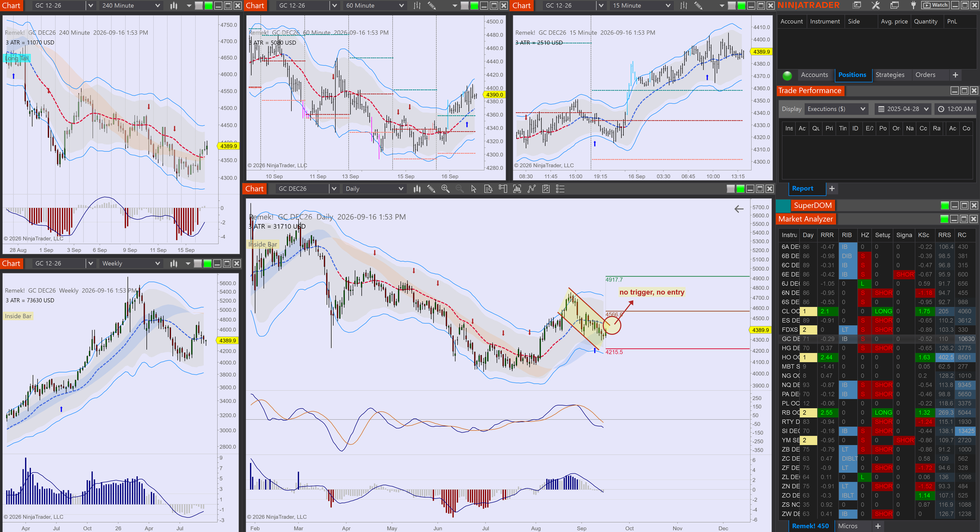Click green link swatch in Market Analyzer
Image resolution: width=980 pixels, height=532 pixels.
tap(944, 219)
